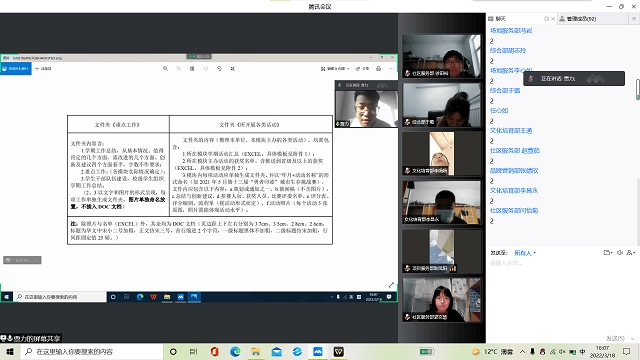Click trash delete icon in shared Photos window
The height and width of the screenshot is (360, 640).
192,69
